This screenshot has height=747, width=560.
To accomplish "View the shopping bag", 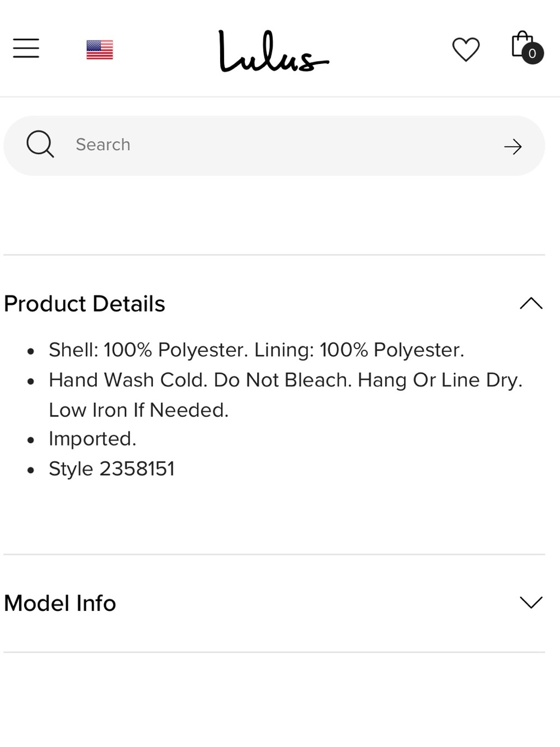I will click(522, 44).
